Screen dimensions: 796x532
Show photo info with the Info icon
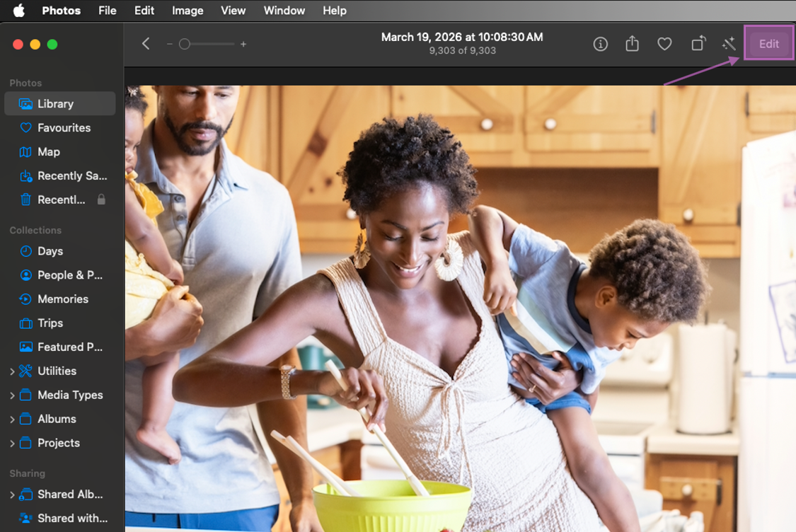click(600, 44)
